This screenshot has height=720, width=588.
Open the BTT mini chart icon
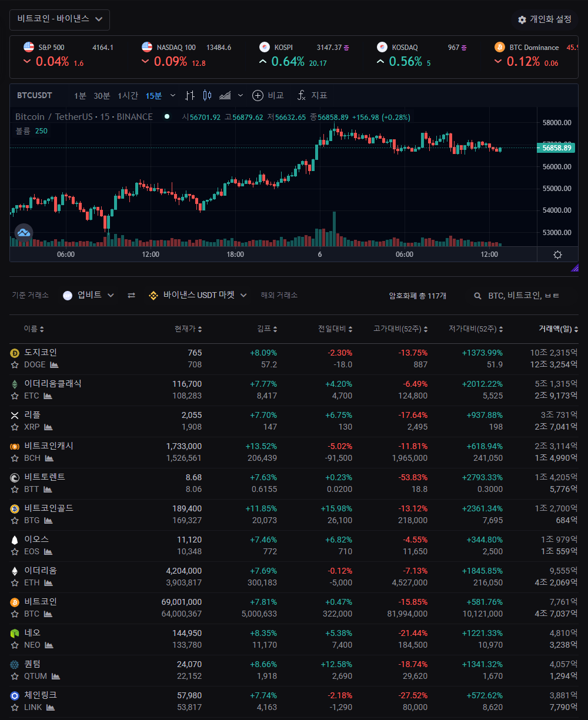[48, 489]
